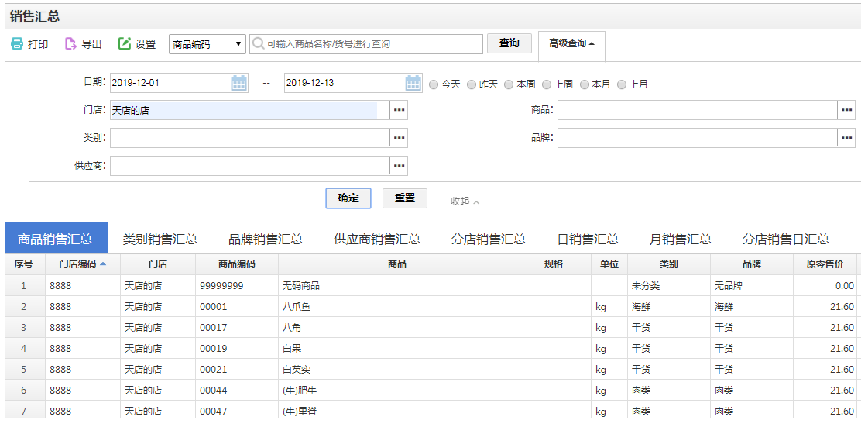Switch to 分店销售汇总 tab
868x427 pixels.
[489, 239]
